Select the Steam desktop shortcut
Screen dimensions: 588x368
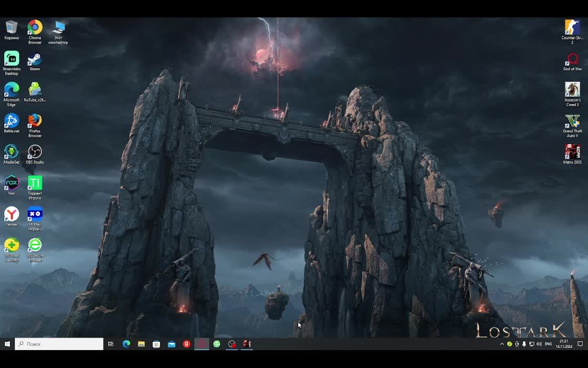coord(35,62)
